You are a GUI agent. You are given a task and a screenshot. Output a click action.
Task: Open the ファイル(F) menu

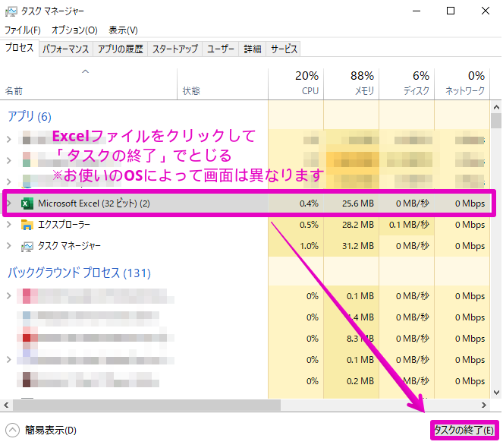pyautogui.click(x=23, y=30)
